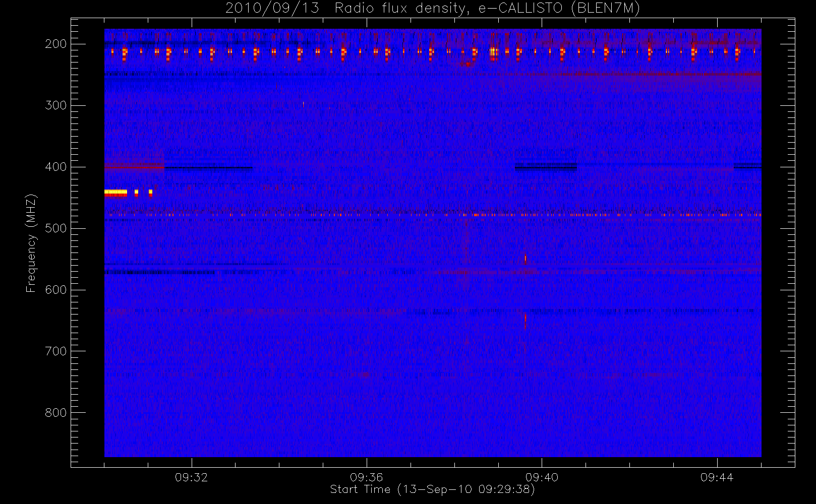Click the 600 frequency tick label
Screen dimensions: 816x504
[x=55, y=290]
